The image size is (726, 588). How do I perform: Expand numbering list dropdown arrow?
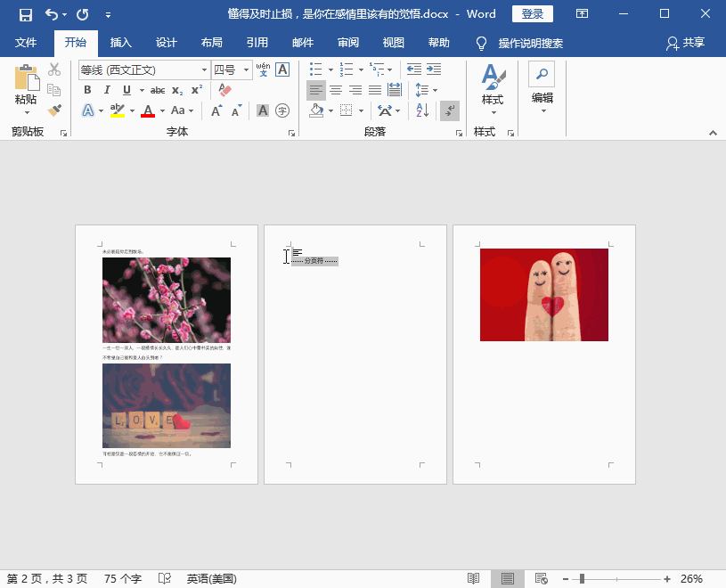(x=361, y=69)
